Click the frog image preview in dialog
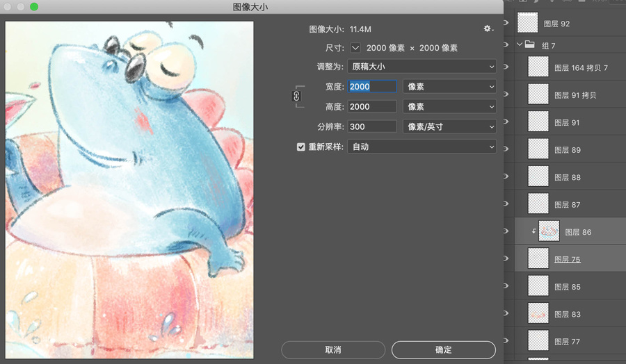626x364 pixels. click(x=129, y=190)
